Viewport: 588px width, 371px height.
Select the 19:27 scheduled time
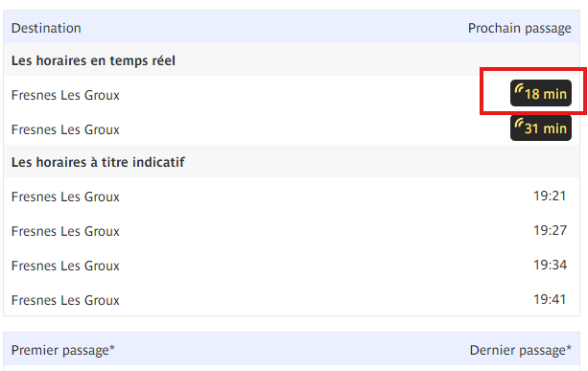tap(551, 230)
